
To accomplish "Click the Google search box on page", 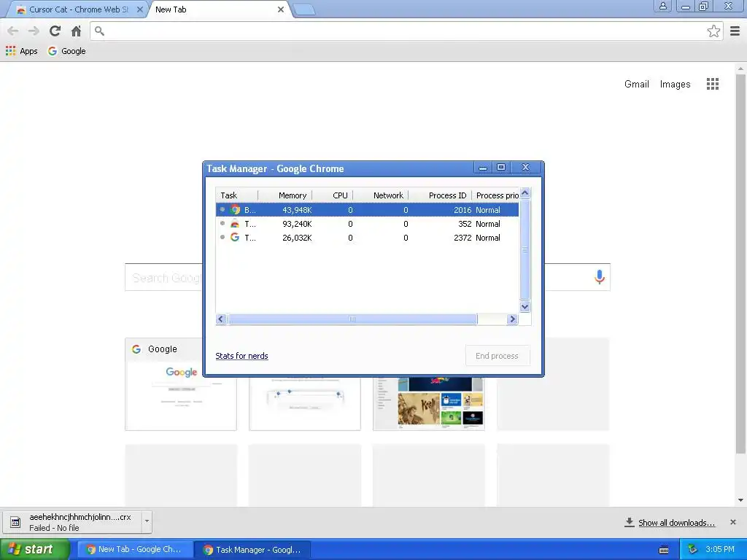I will 367,277.
